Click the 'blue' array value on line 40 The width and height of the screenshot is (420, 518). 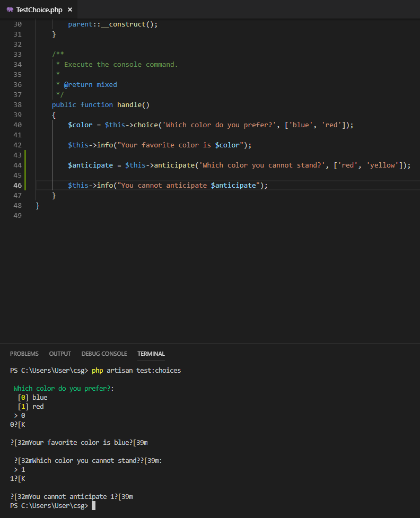pyautogui.click(x=301, y=125)
